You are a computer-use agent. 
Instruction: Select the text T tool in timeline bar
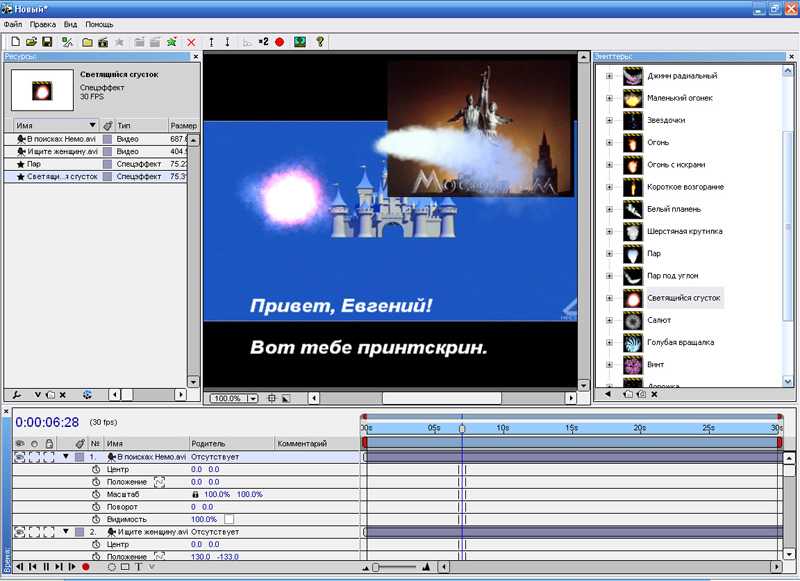[x=138, y=567]
